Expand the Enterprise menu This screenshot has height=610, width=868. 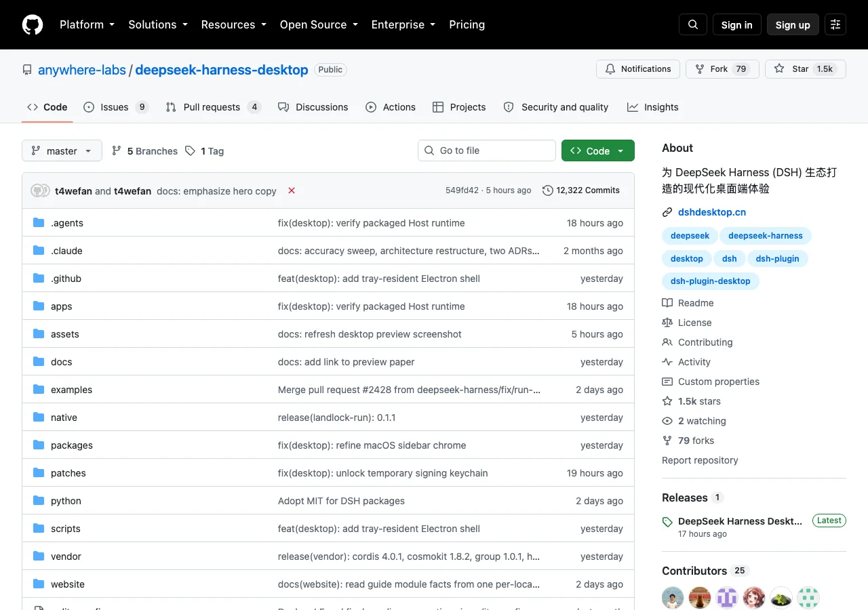pos(403,24)
